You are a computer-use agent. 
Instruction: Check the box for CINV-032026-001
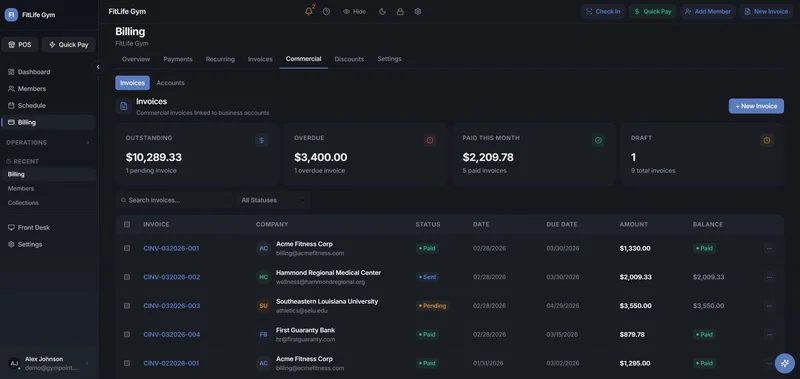click(127, 248)
